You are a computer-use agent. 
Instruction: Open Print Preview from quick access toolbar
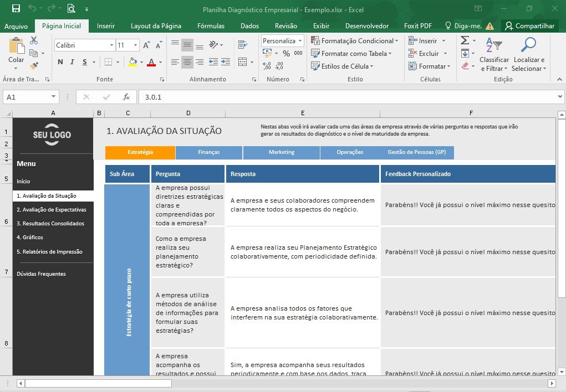pos(71,9)
